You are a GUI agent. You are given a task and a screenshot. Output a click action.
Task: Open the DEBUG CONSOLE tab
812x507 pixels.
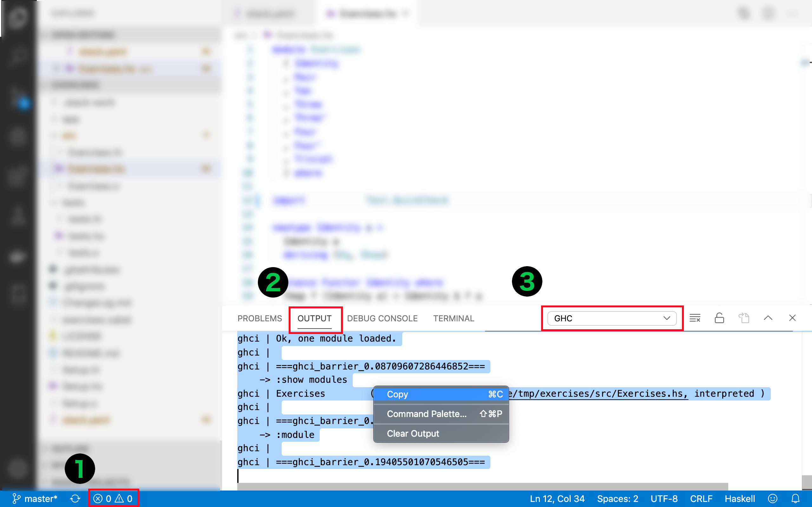coord(382,318)
